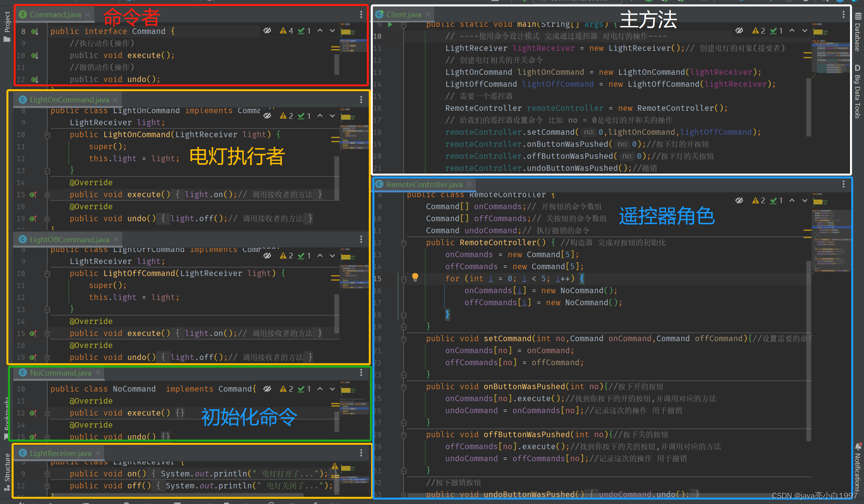
Task: Click override gutter icon for LightOnCommand undo()
Action: pyautogui.click(x=33, y=218)
